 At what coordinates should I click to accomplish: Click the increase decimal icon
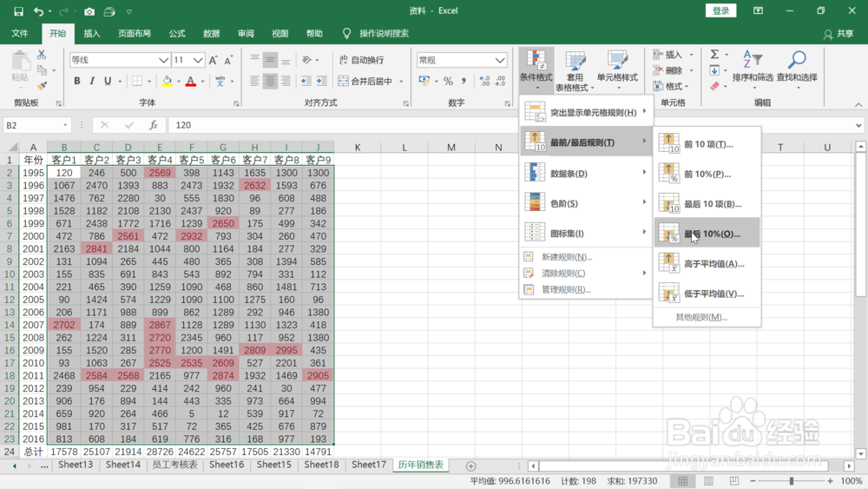point(485,82)
